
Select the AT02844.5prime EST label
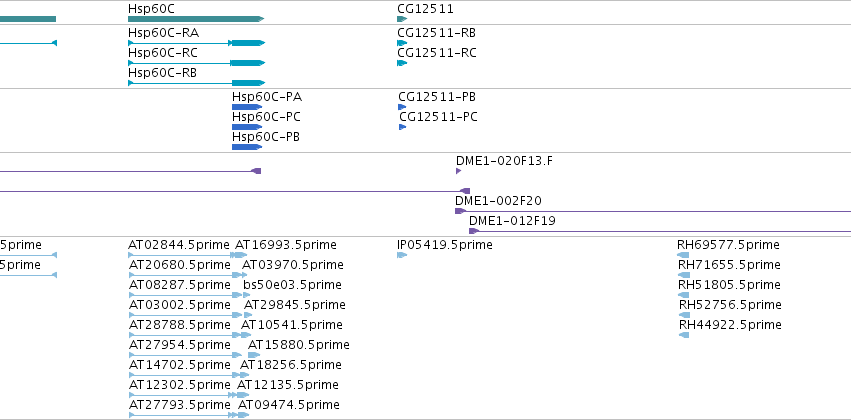pyautogui.click(x=180, y=245)
